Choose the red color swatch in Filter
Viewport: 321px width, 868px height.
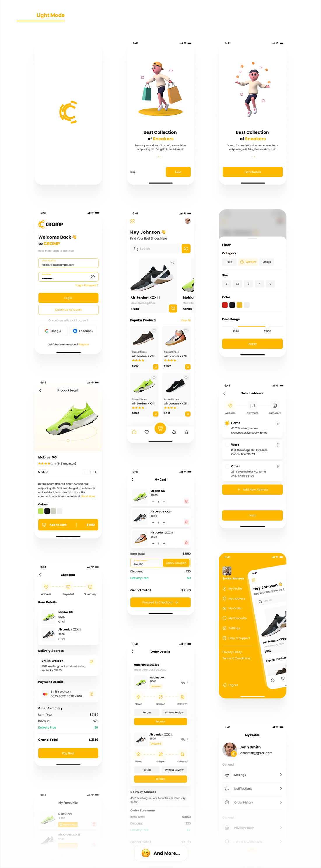(225, 305)
